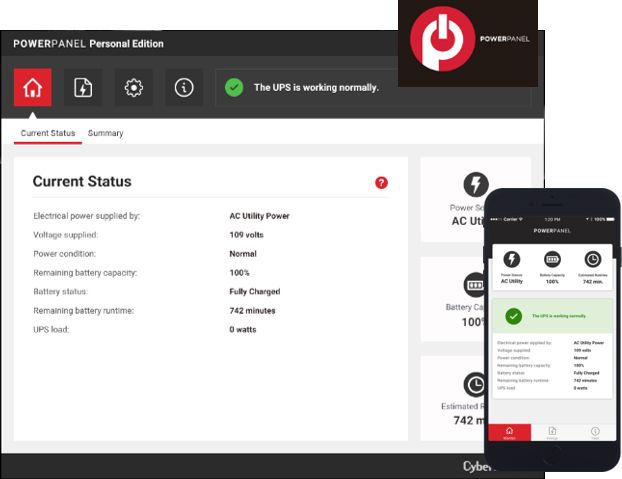The image size is (622, 479).
Task: Click the Battery Capacity icon in desktop sidebar
Action: coord(474,285)
